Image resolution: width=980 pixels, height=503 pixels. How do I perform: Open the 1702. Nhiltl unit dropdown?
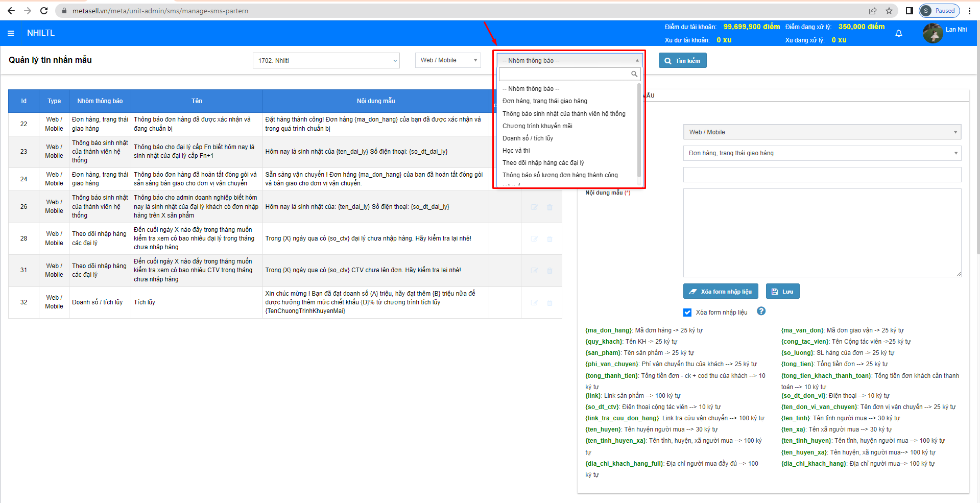326,61
